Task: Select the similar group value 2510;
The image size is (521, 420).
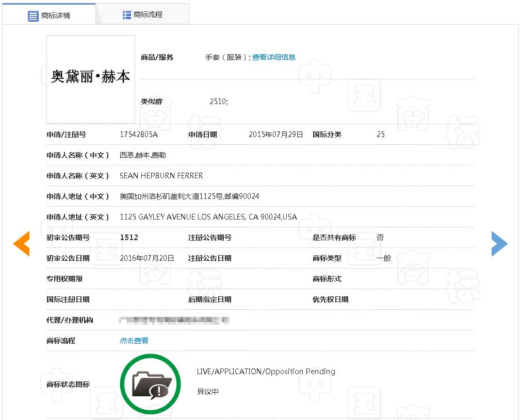Action: [x=219, y=102]
